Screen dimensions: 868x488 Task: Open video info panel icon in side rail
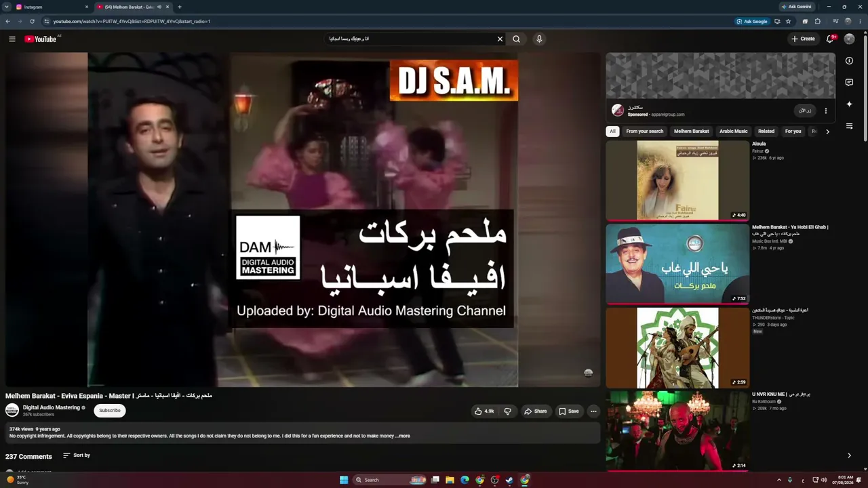point(849,61)
